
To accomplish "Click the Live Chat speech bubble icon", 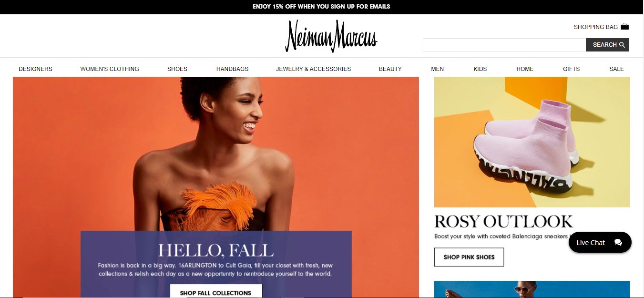I will pyautogui.click(x=618, y=242).
